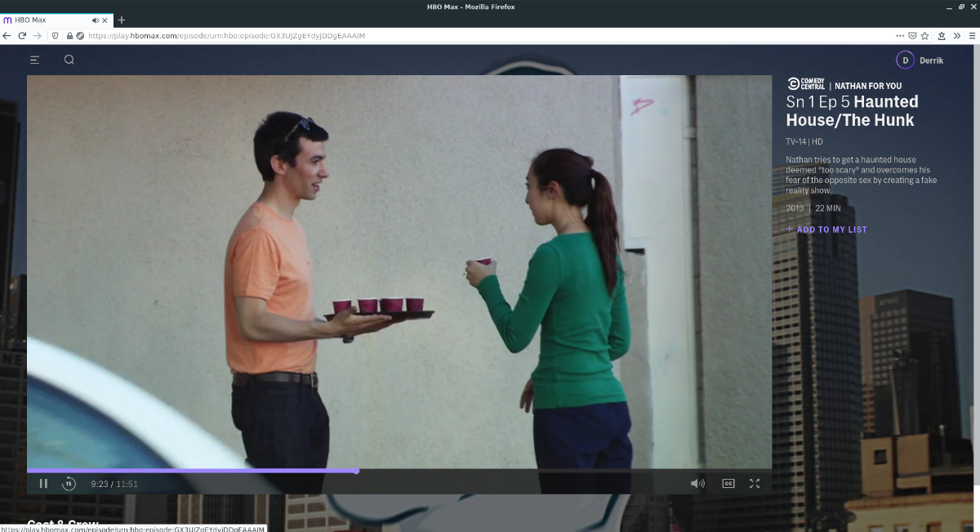980x532 pixels.
Task: Focus the URL address bar
Action: tap(490, 36)
